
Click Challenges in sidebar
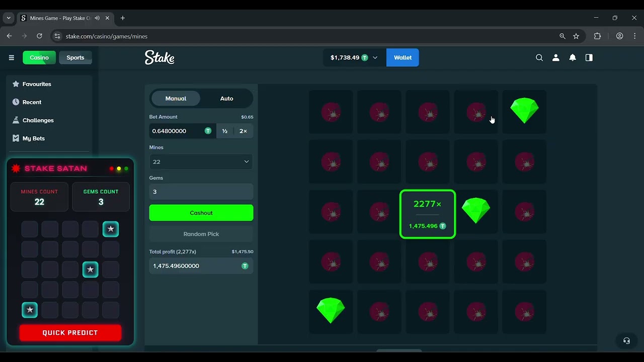[x=49, y=120]
